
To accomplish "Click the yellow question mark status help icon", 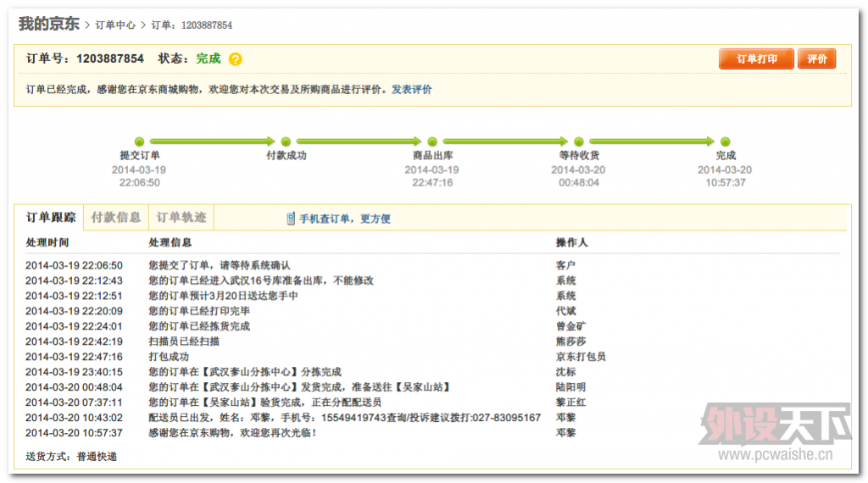I will click(236, 59).
